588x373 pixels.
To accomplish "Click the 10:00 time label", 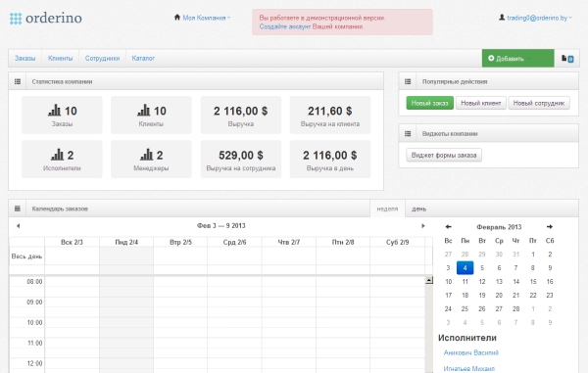I will 34,322.
